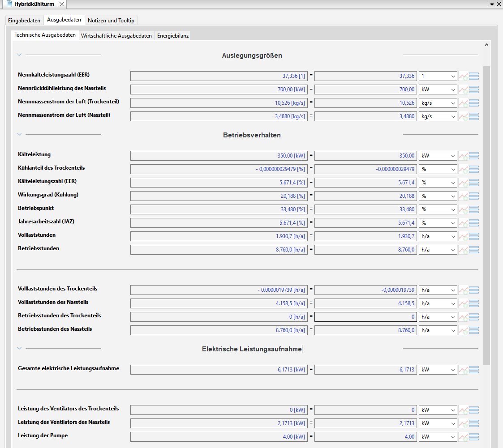The image size is (503, 448).
Task: Open list icon for Kälteleistungszahl (EER) percent row
Action: (474, 183)
